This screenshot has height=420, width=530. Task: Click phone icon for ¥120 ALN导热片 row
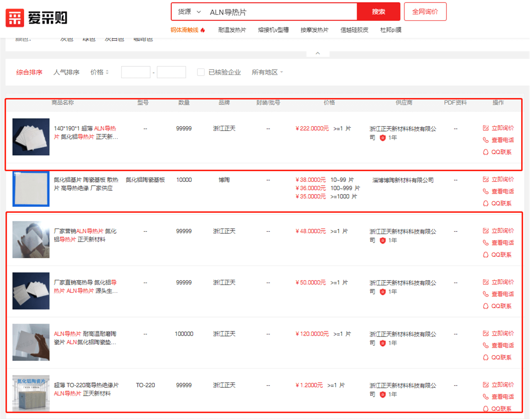(485, 345)
